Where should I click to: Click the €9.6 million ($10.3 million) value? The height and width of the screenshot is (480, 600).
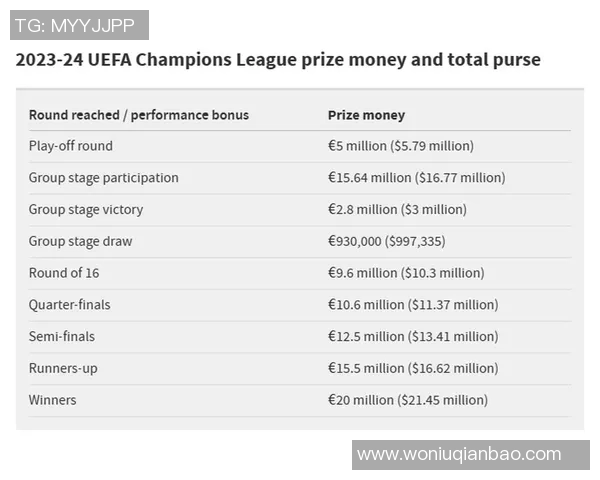click(x=406, y=273)
